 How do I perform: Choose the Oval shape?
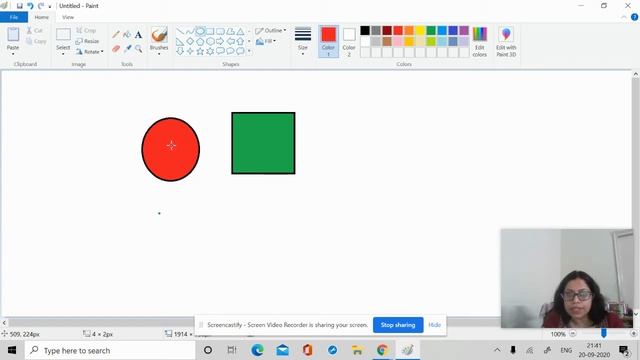click(200, 31)
